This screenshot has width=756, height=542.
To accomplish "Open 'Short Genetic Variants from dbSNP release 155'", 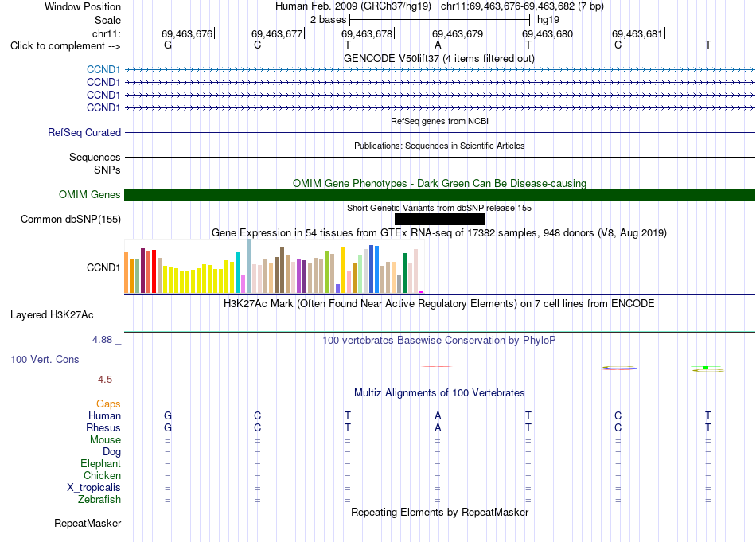I will pyautogui.click(x=439, y=208).
